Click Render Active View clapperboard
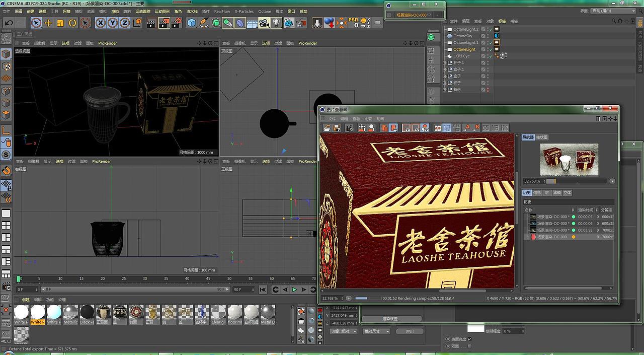 [x=151, y=23]
